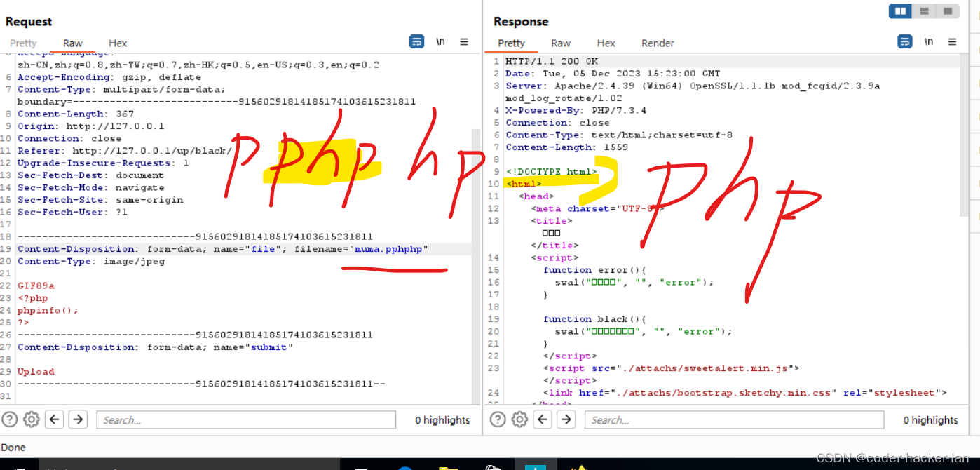980x470 pixels.
Task: Click "Sec-Fetch-Mode: navigate" header
Action: 91,187
